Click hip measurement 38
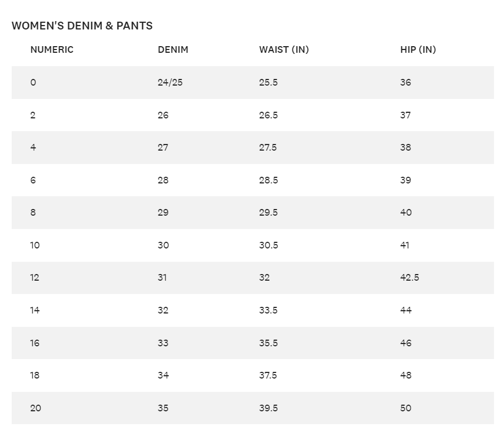 pyautogui.click(x=406, y=147)
